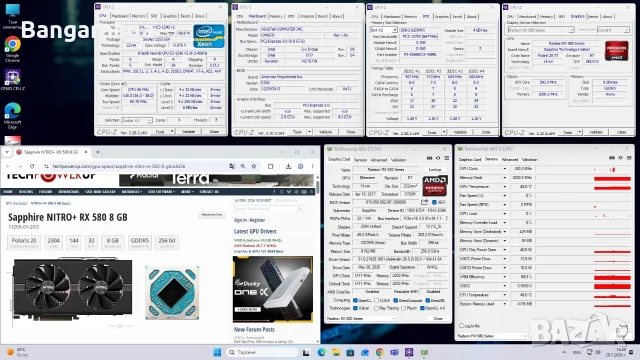Click Validate button in CPU-Z CPU window
The height and width of the screenshot is (360, 640).
189,131
